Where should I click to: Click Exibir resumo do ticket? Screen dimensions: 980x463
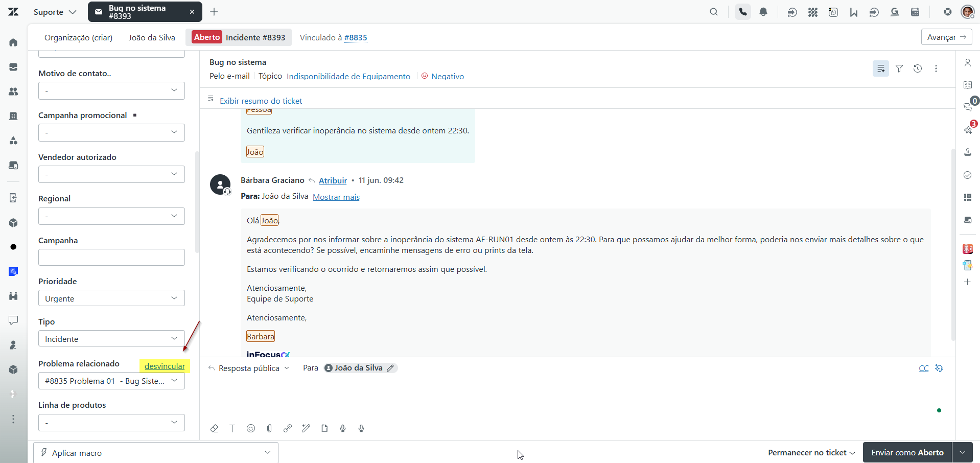pyautogui.click(x=261, y=101)
